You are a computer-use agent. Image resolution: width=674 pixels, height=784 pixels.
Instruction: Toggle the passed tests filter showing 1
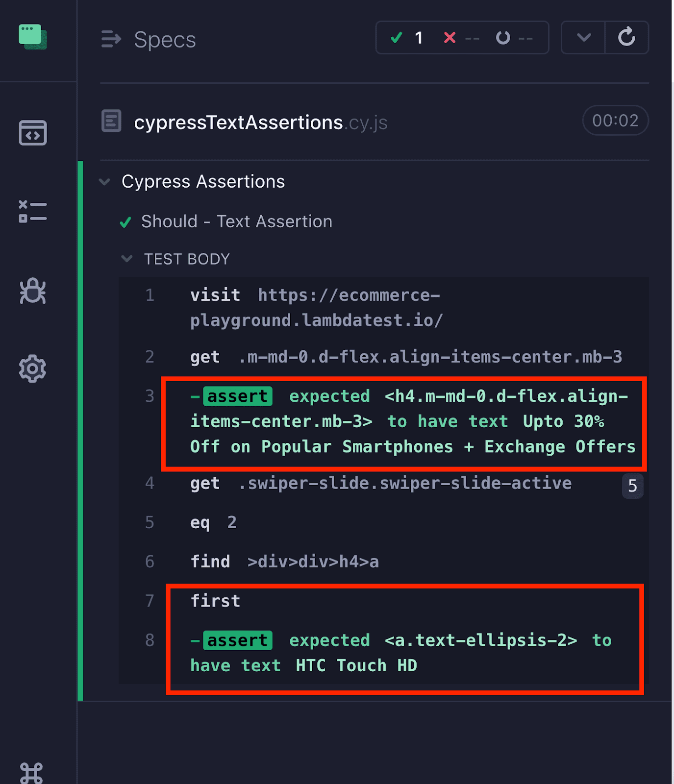click(407, 38)
